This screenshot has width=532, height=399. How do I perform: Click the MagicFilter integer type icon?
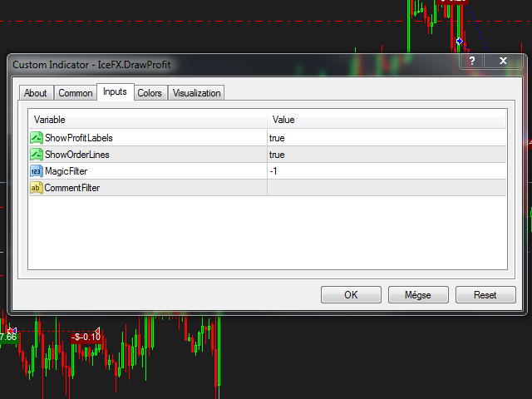pos(37,171)
